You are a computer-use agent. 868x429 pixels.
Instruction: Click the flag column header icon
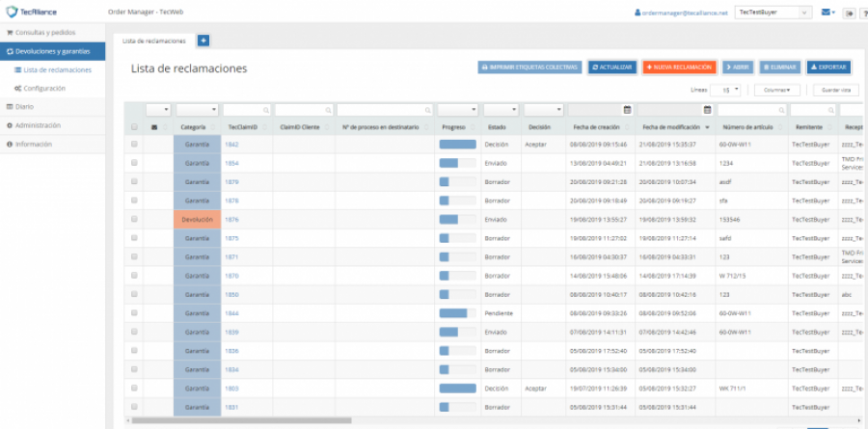[x=154, y=127]
